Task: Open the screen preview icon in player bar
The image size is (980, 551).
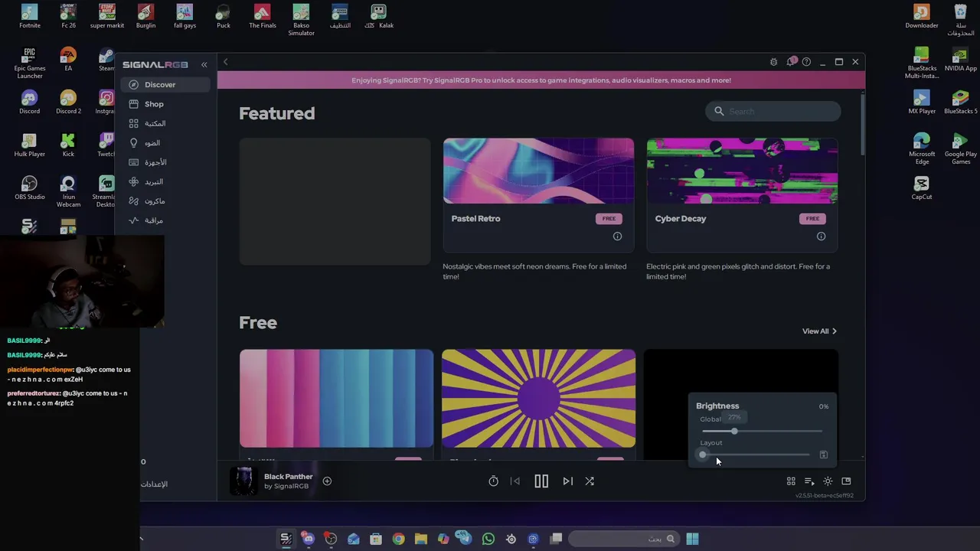Action: point(846,481)
